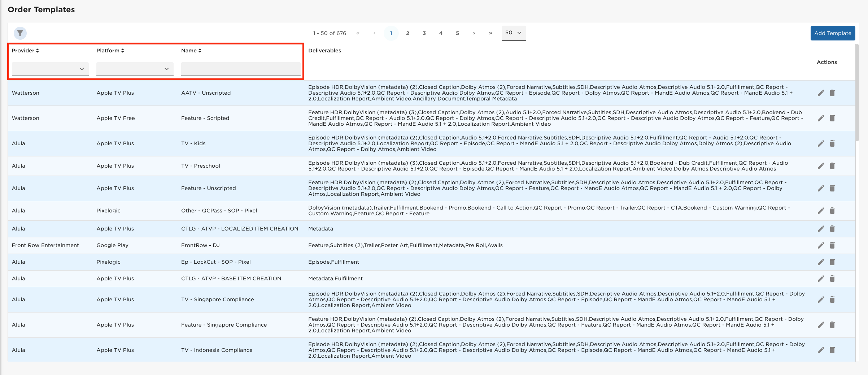Delete CTLG - ATVP - LOCALIZED ITEM CREATION template
This screenshot has height=375, width=868.
[x=832, y=229]
